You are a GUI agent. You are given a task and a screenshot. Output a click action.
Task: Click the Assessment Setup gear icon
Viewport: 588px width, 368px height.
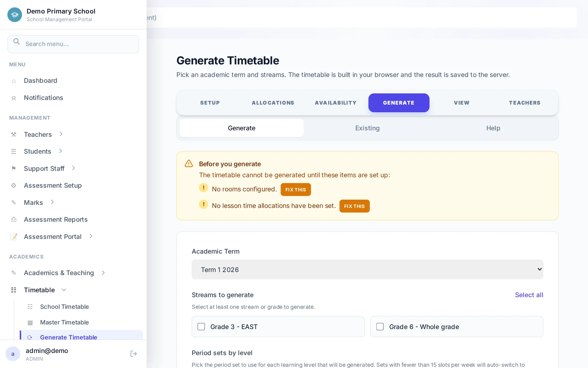click(14, 185)
